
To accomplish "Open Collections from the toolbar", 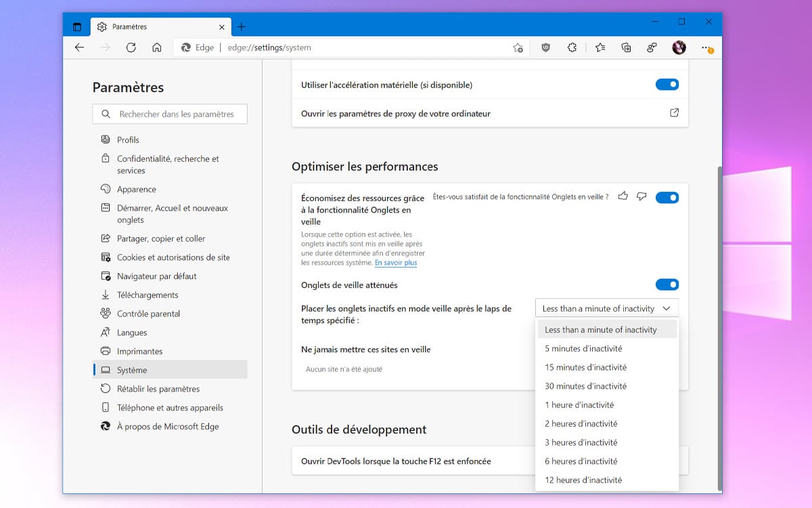I will (626, 47).
